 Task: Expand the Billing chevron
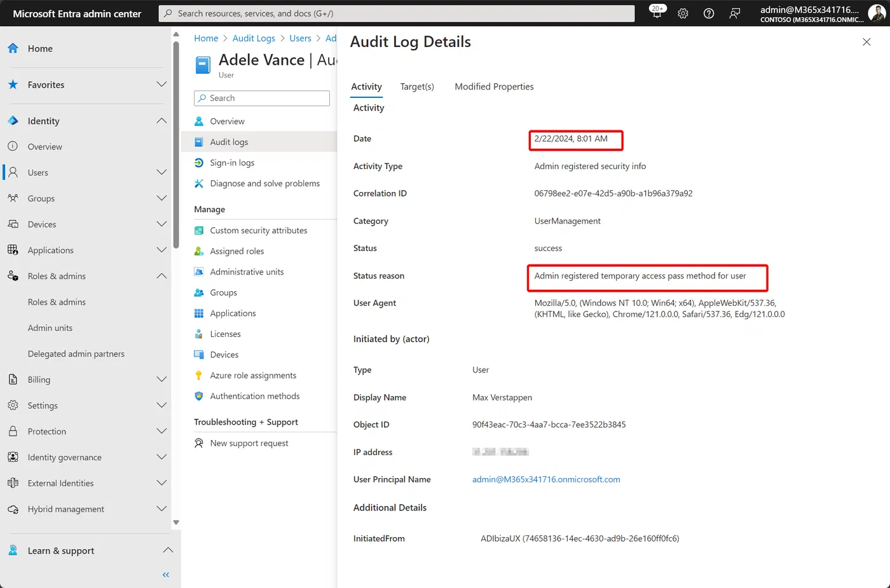161,379
